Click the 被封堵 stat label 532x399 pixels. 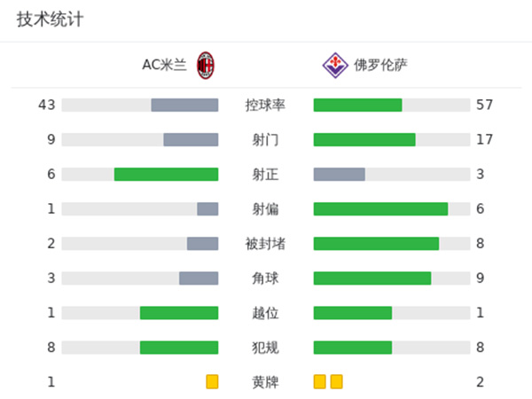click(265, 244)
